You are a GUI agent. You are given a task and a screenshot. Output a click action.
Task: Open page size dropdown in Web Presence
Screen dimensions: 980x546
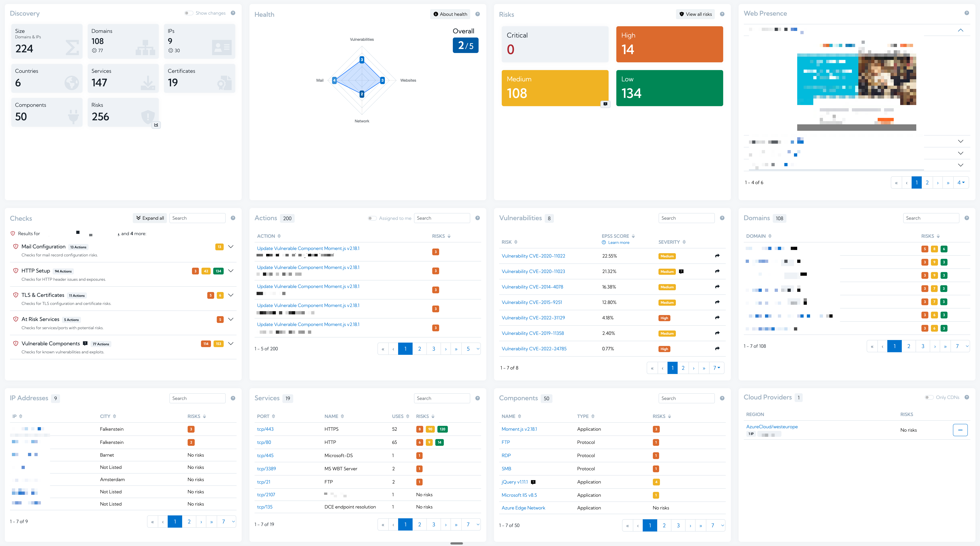[961, 182]
